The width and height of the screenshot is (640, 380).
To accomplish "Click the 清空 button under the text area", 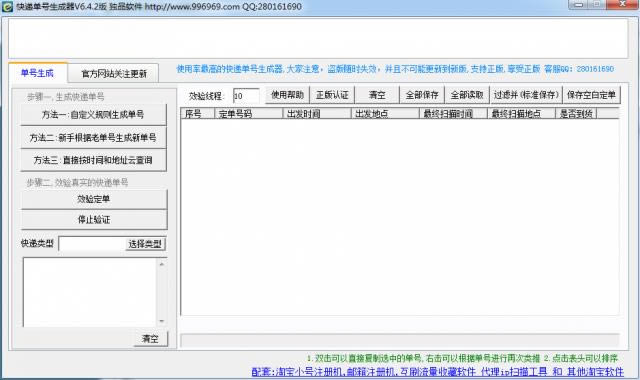I will 150,339.
